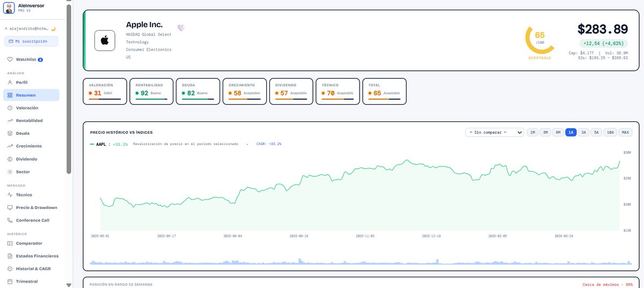Select the 3M time range
The image size is (644, 288).
(x=545, y=132)
